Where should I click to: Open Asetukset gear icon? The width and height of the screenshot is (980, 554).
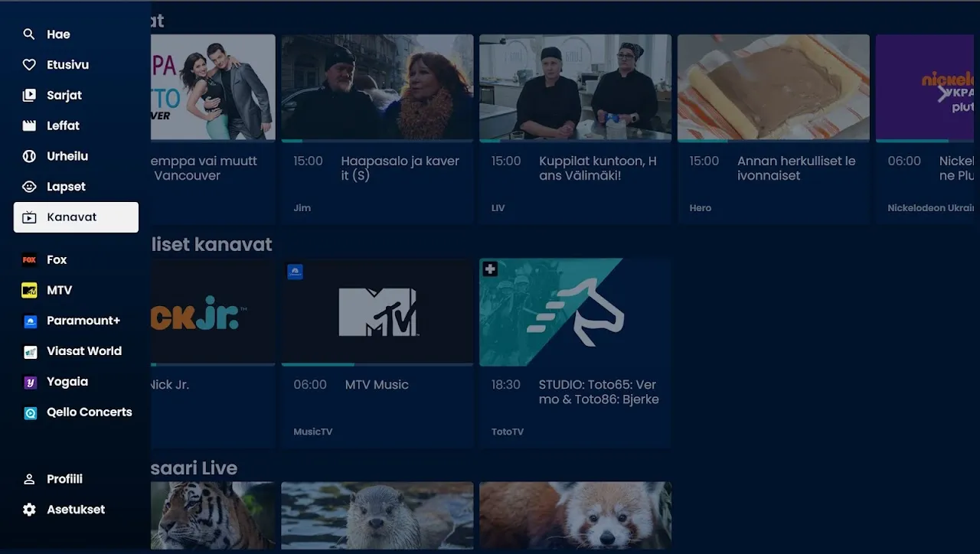(29, 510)
